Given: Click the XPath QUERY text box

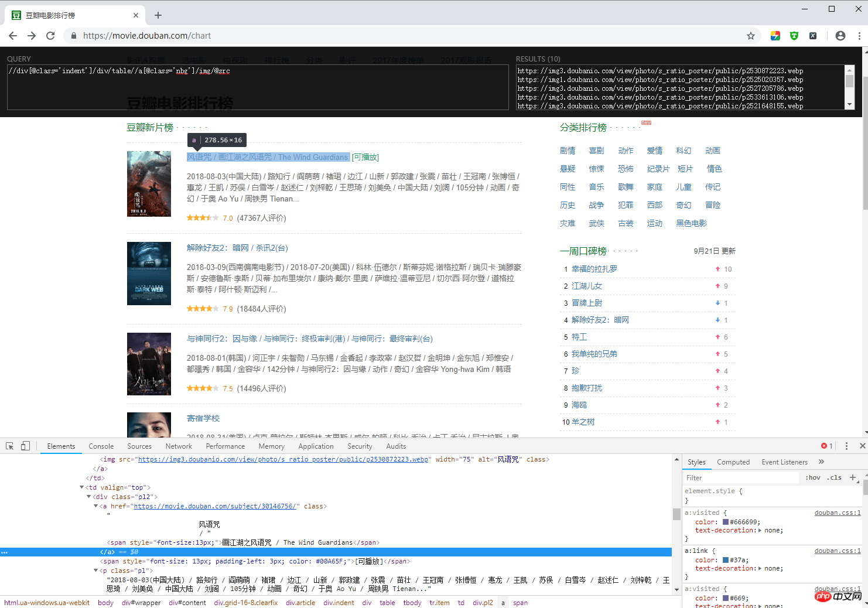Looking at the screenshot, I should point(258,87).
